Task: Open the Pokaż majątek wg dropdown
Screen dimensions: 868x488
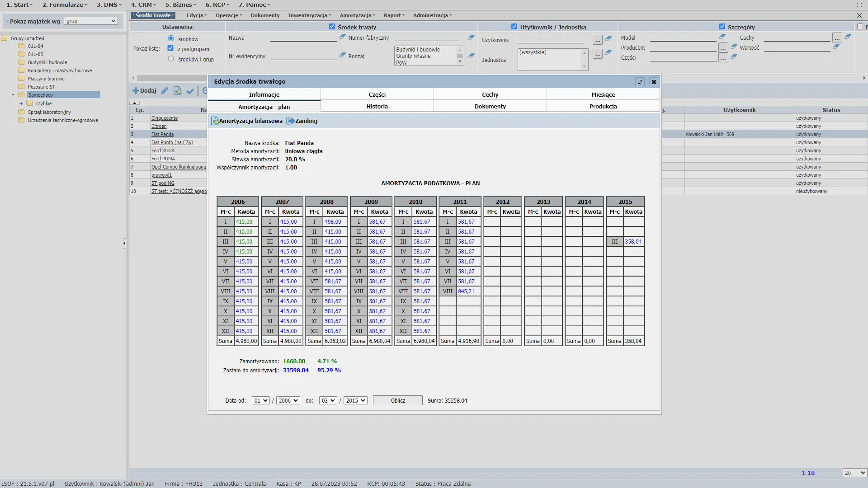Action: click(90, 21)
